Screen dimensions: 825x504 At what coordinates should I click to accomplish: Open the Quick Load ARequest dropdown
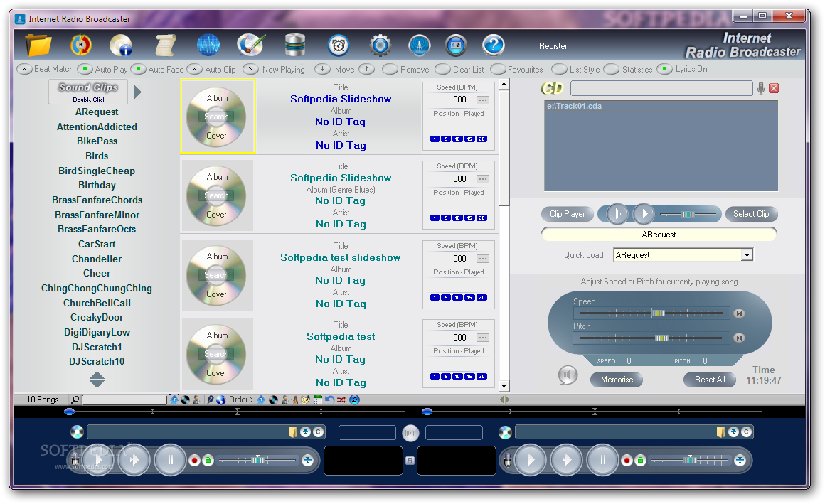(747, 255)
